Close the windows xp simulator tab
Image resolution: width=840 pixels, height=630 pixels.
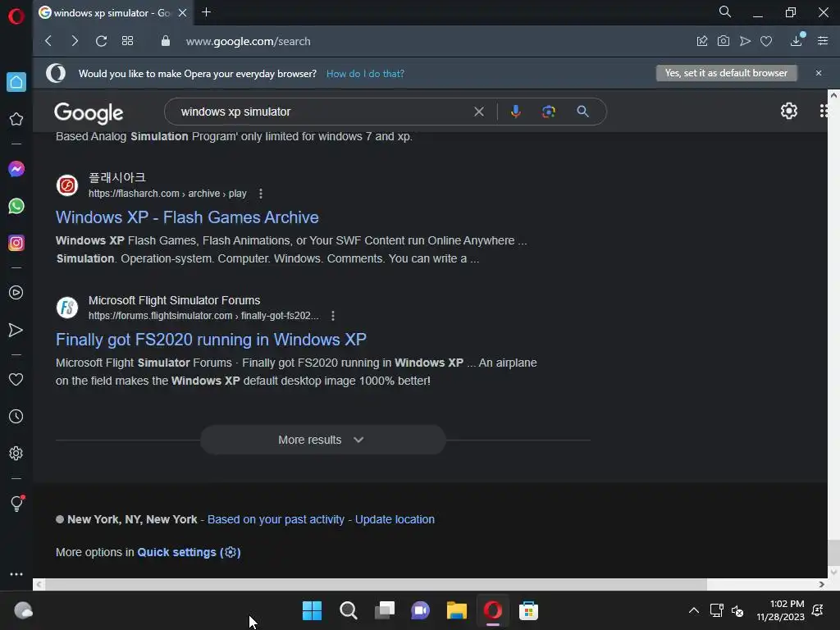click(183, 13)
